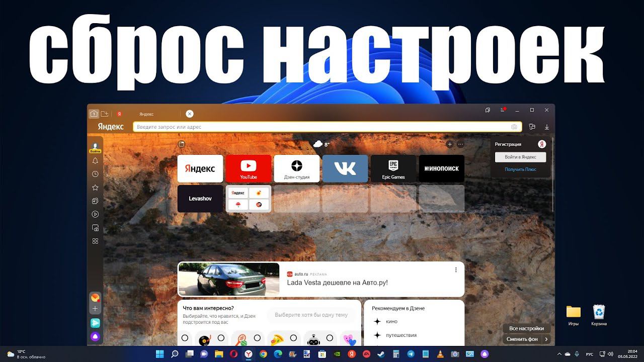Open the folder tile with four sites
Viewport: 644px width, 362px height.
(x=249, y=199)
